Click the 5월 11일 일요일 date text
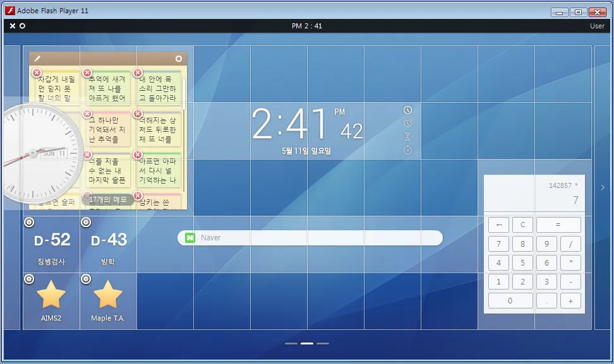 coord(306,151)
